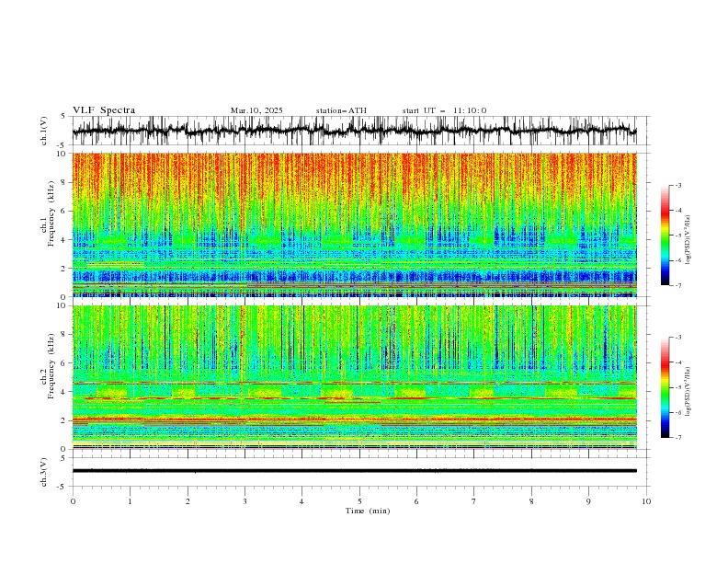
Task: Click the 'Time (min)' axis label
Action: 368,511
